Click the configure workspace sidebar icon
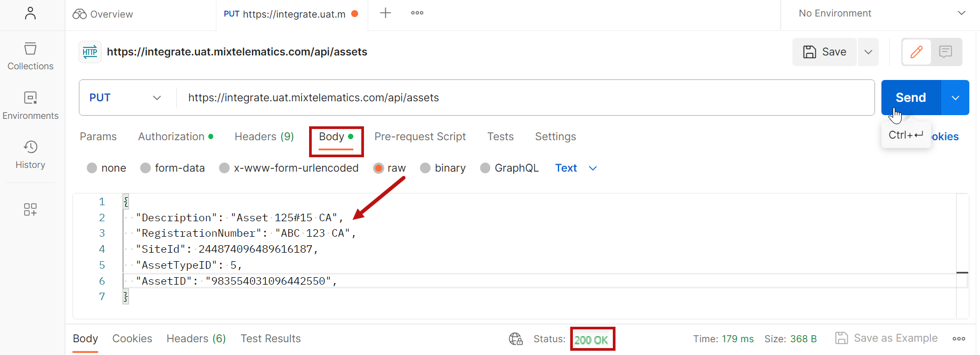 (30, 209)
